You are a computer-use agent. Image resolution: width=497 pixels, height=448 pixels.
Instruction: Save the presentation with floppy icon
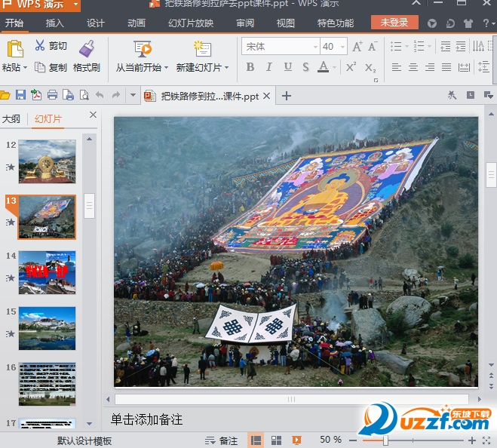pyautogui.click(x=20, y=95)
